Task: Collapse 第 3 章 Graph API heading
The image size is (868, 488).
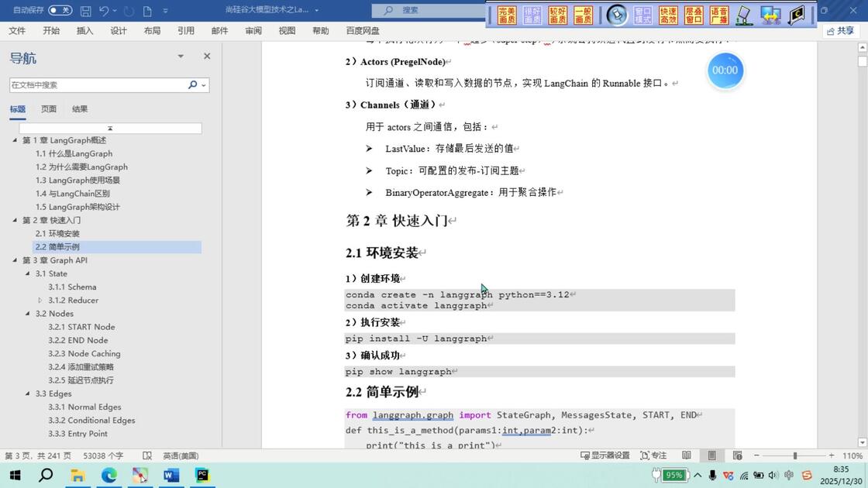Action: click(15, 260)
